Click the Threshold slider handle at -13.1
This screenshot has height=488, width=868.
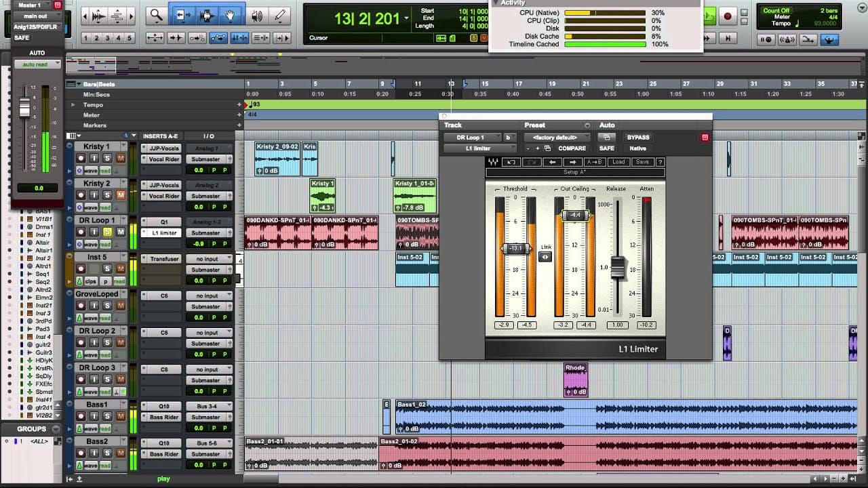coord(516,249)
